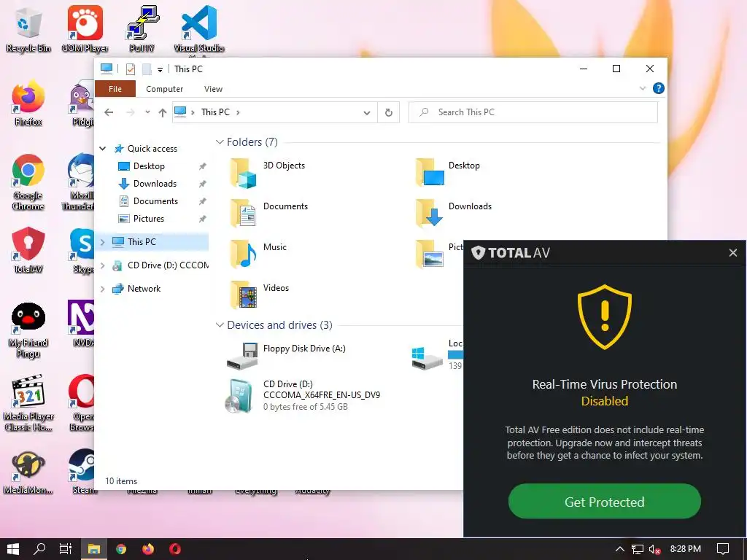This screenshot has height=560, width=747.
Task: Click the muted volume tray icon
Action: [x=654, y=550]
